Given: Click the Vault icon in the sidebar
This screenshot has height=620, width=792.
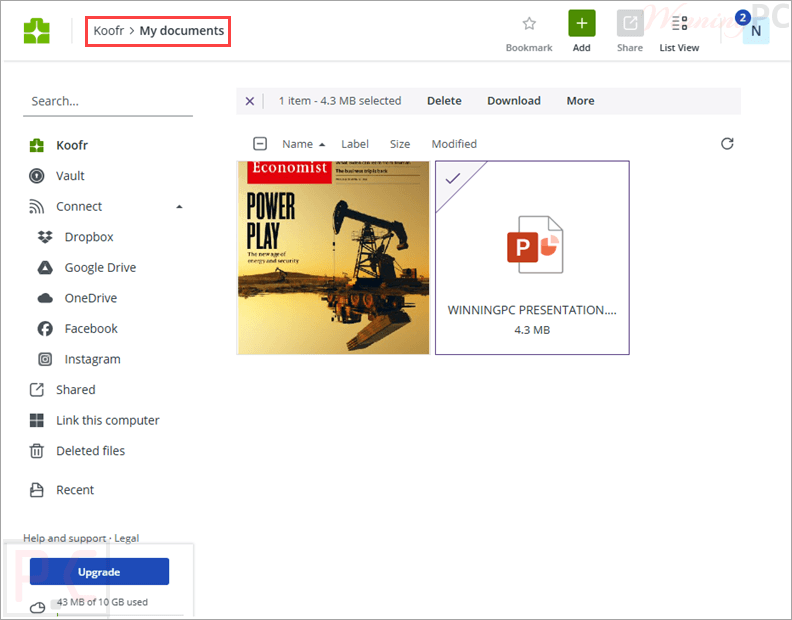Looking at the screenshot, I should (36, 176).
